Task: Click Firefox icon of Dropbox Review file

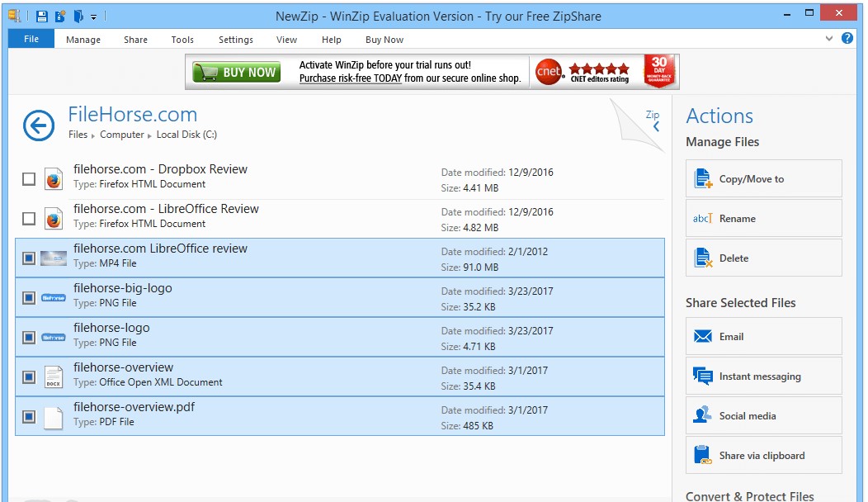Action: pyautogui.click(x=54, y=179)
